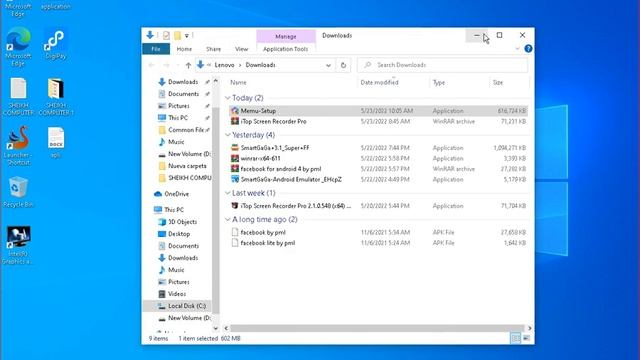This screenshot has width=640, height=360.
Task: Switch to Details view in status bar
Action: 516,338
